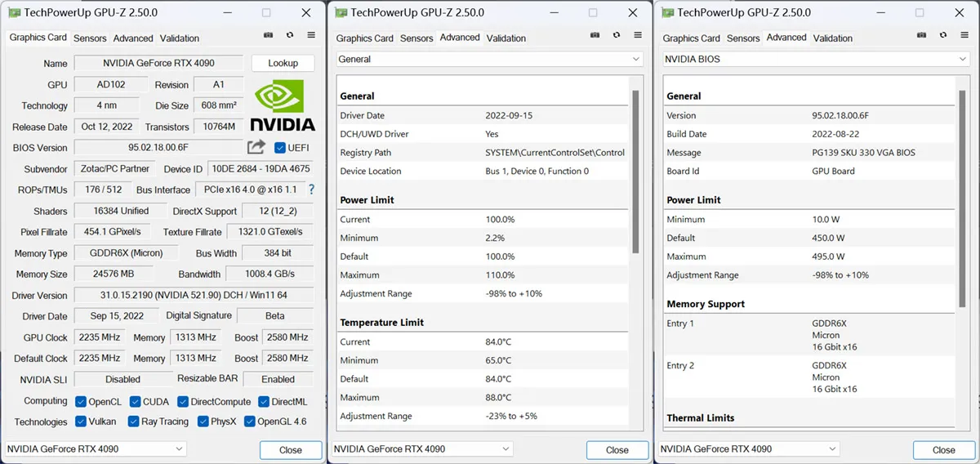This screenshot has height=464, width=980.
Task: Open GPU selector dropdown in Graphics Card window
Action: [96, 449]
